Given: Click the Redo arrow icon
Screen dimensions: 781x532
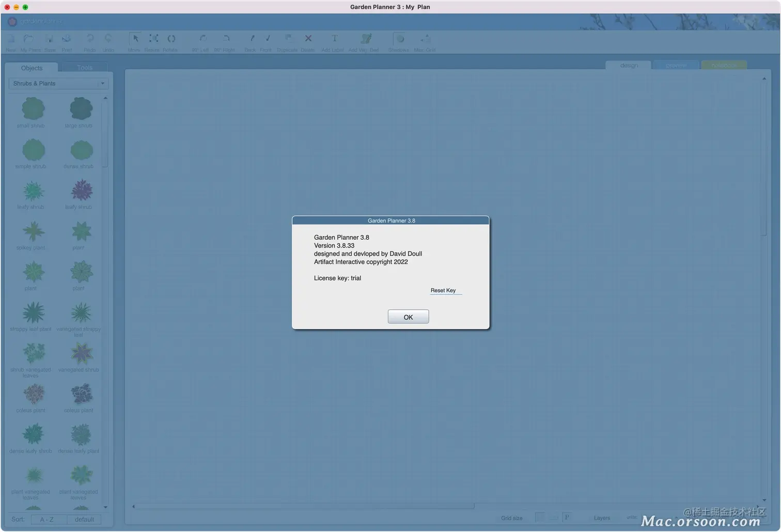Looking at the screenshot, I should click(x=90, y=39).
